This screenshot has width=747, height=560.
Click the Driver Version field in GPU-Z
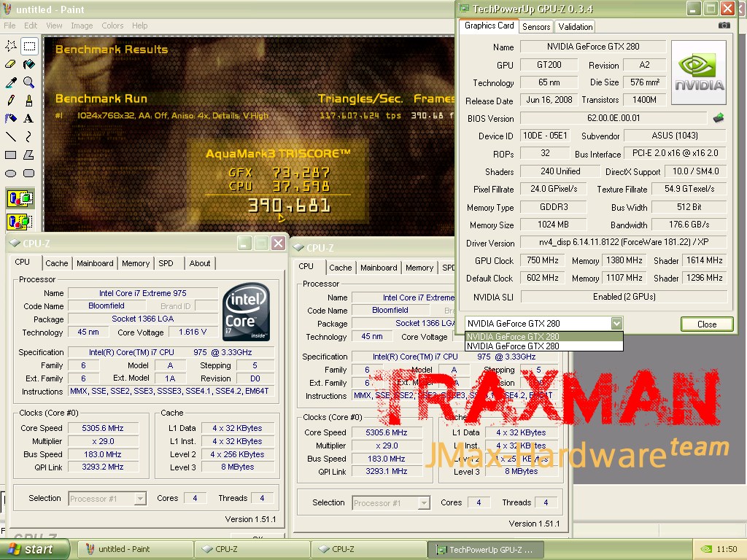tap(623, 242)
